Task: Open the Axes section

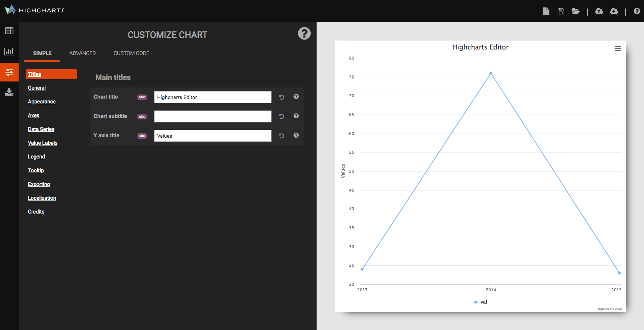Action: (34, 115)
